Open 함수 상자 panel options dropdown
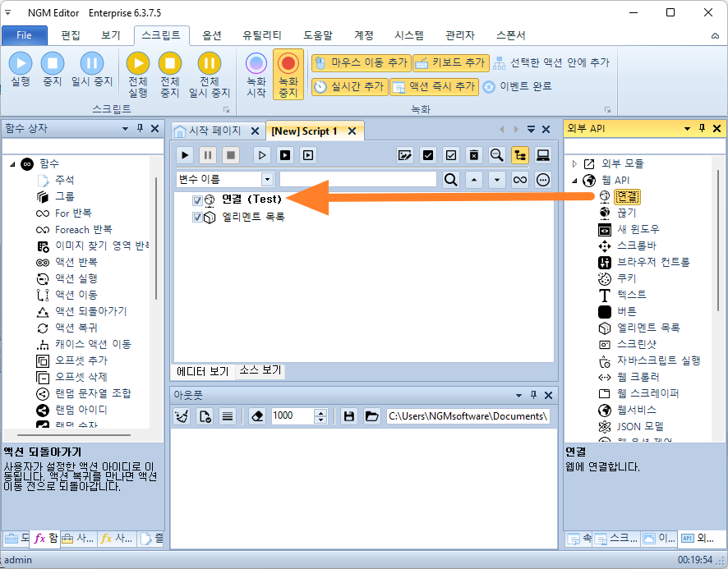Screen dimensions: 728x569 [x=125, y=129]
